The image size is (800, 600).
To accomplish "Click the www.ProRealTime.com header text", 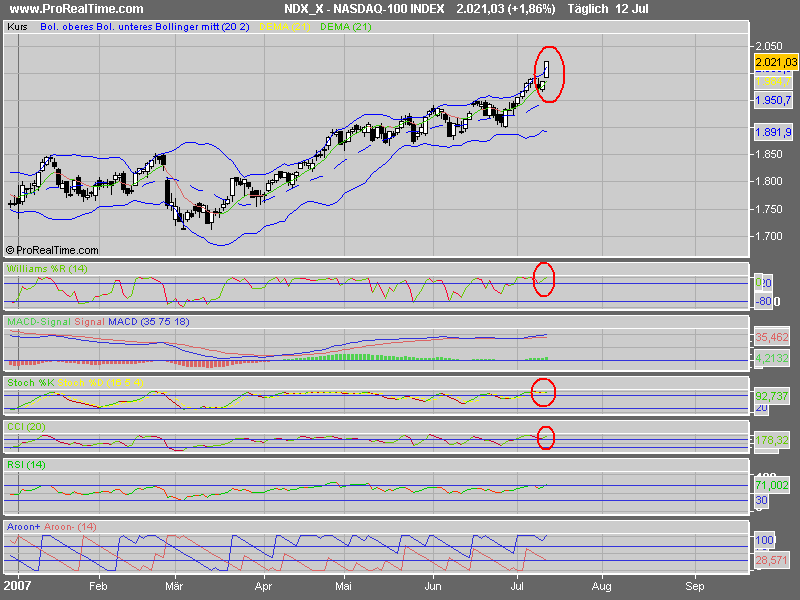I will [77, 9].
